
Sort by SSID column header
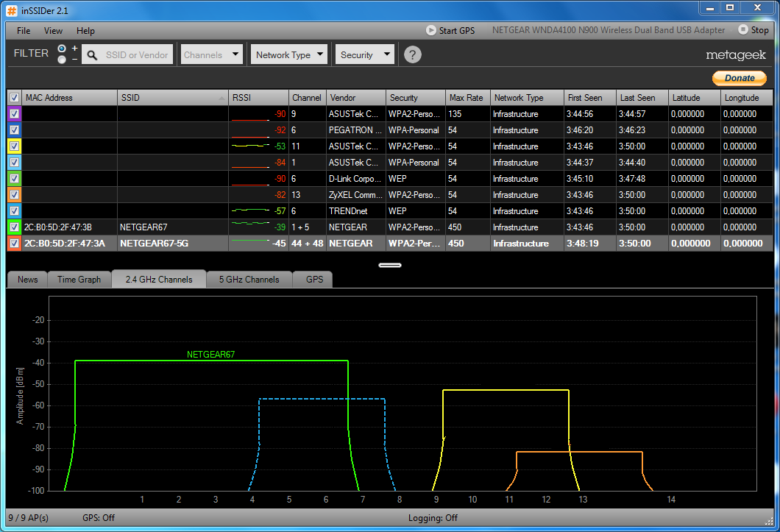173,98
